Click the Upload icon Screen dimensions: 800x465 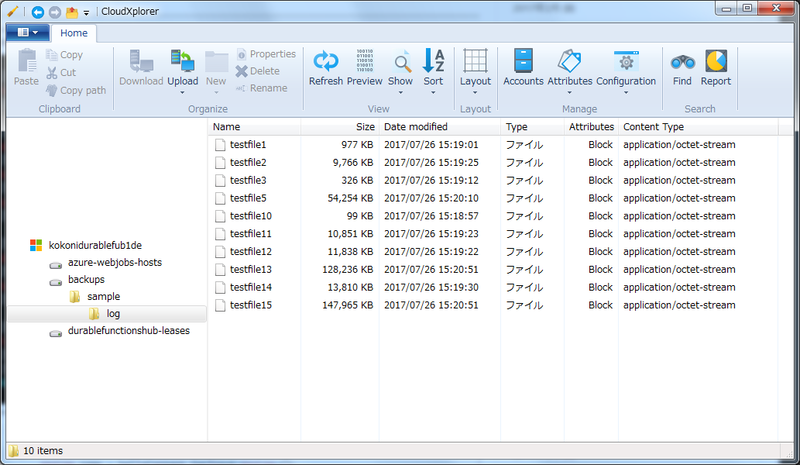click(183, 61)
